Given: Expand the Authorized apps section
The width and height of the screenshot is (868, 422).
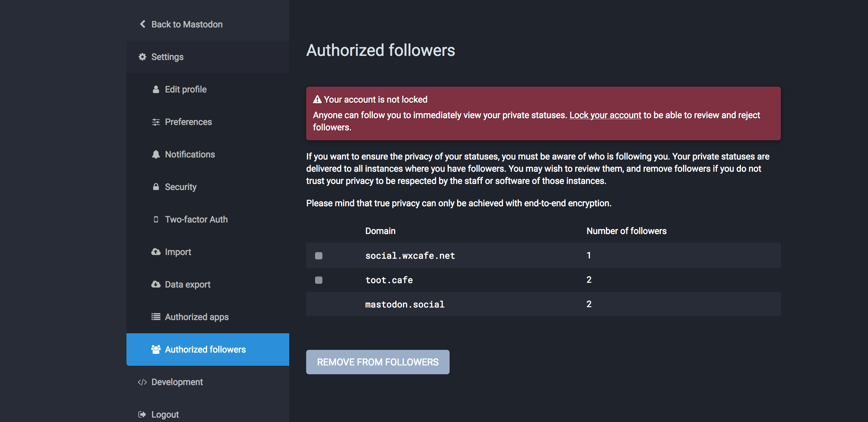Looking at the screenshot, I should pos(197,316).
